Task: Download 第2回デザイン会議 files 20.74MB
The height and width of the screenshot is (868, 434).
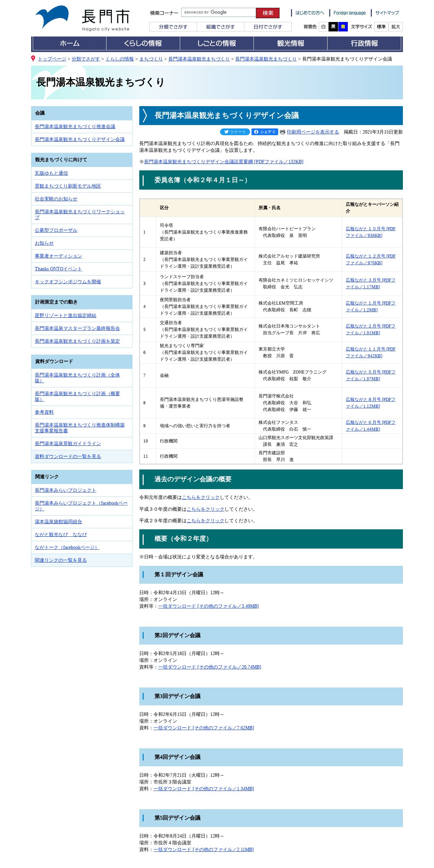Action: [210, 667]
